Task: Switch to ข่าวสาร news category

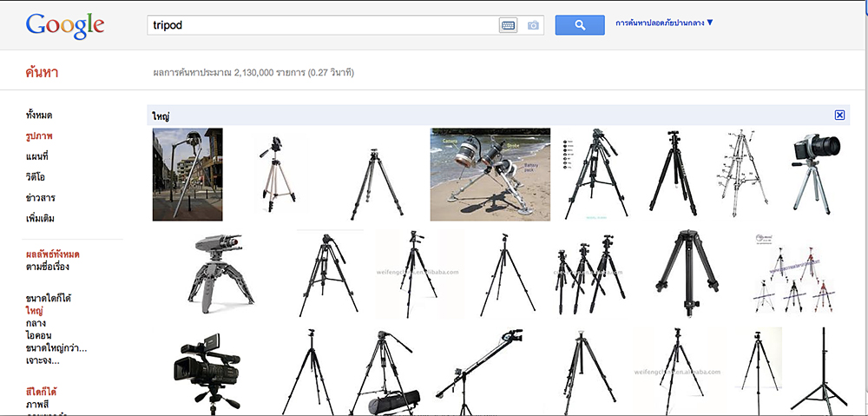Action: 41,198
